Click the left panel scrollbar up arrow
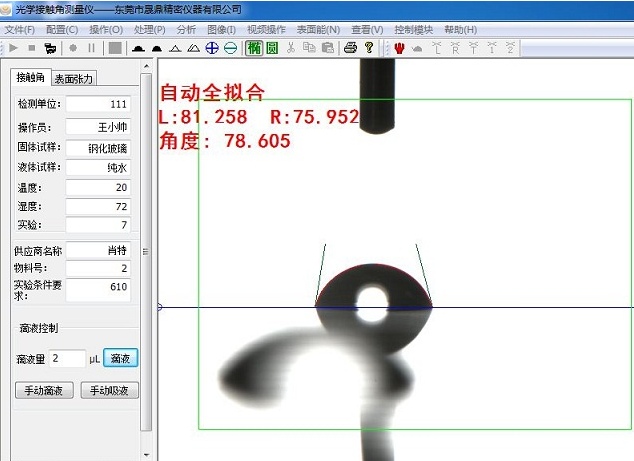Image resolution: width=634 pixels, height=461 pixels. [146, 66]
